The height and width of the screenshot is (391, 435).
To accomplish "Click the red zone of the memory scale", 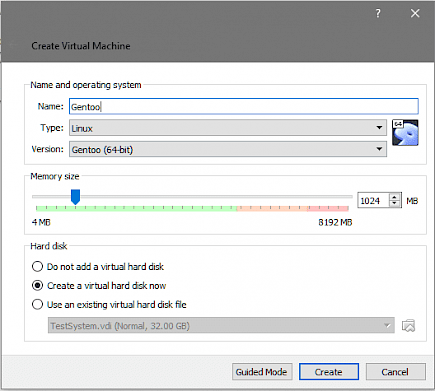I will pyautogui.click(x=328, y=209).
